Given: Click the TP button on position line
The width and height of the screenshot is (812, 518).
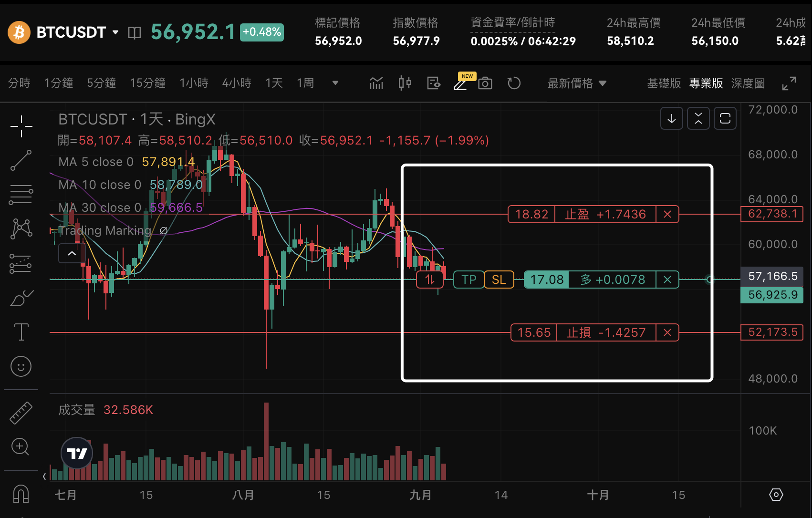Looking at the screenshot, I should coord(468,280).
